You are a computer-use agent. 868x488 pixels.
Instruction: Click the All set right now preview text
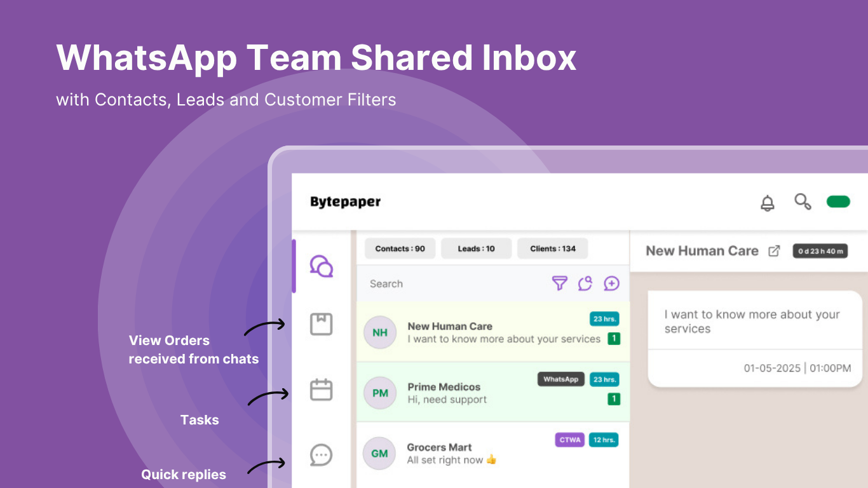tap(452, 460)
